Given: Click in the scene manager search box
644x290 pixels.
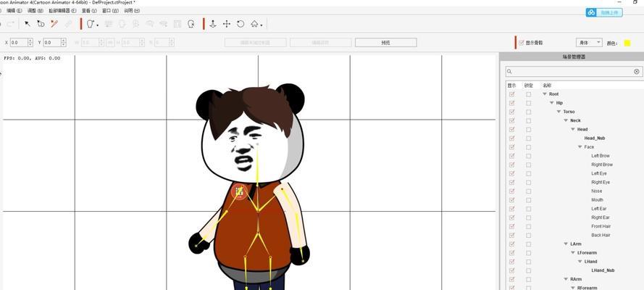Looking at the screenshot, I should pyautogui.click(x=572, y=72).
